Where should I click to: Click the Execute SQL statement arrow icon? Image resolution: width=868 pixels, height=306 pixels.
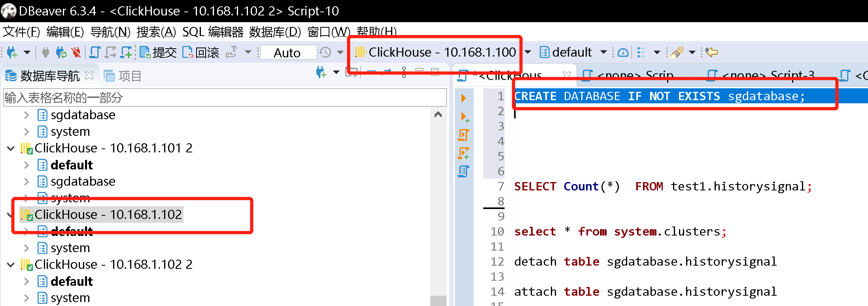[x=463, y=98]
